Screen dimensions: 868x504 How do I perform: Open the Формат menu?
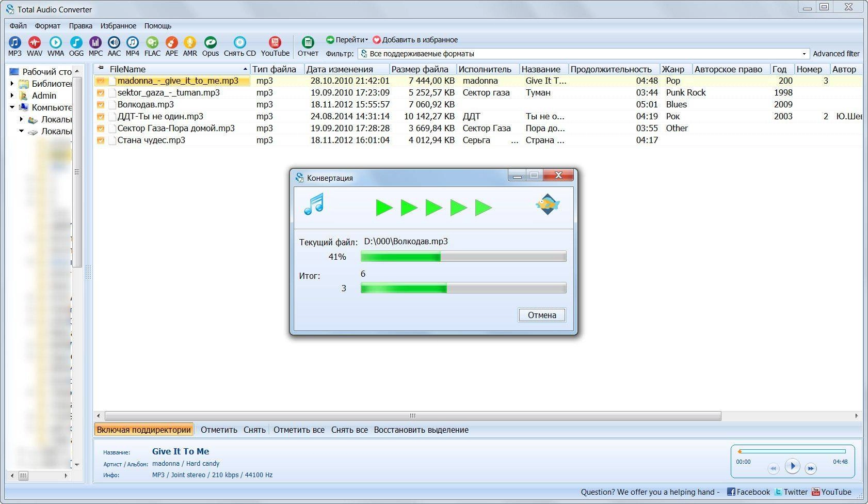(x=47, y=26)
